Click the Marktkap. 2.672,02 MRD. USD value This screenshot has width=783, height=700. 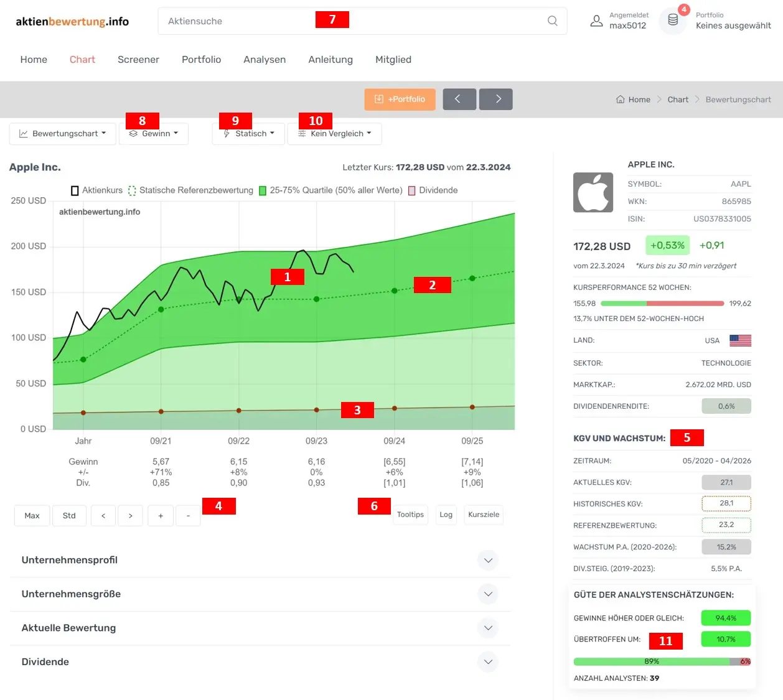(718, 385)
